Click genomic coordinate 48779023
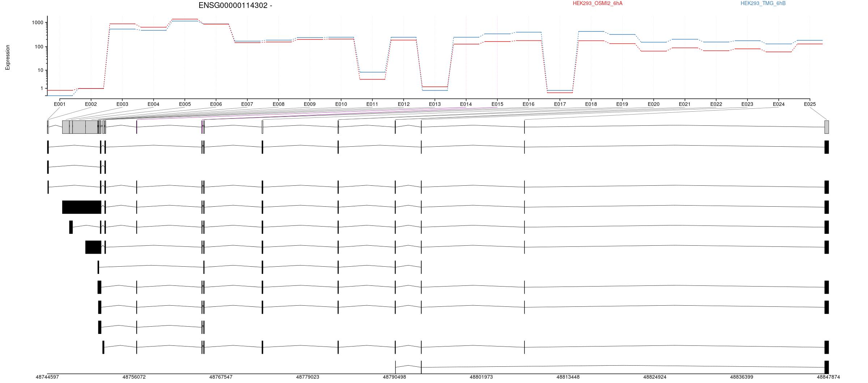This screenshot has width=868, height=383. (x=308, y=377)
